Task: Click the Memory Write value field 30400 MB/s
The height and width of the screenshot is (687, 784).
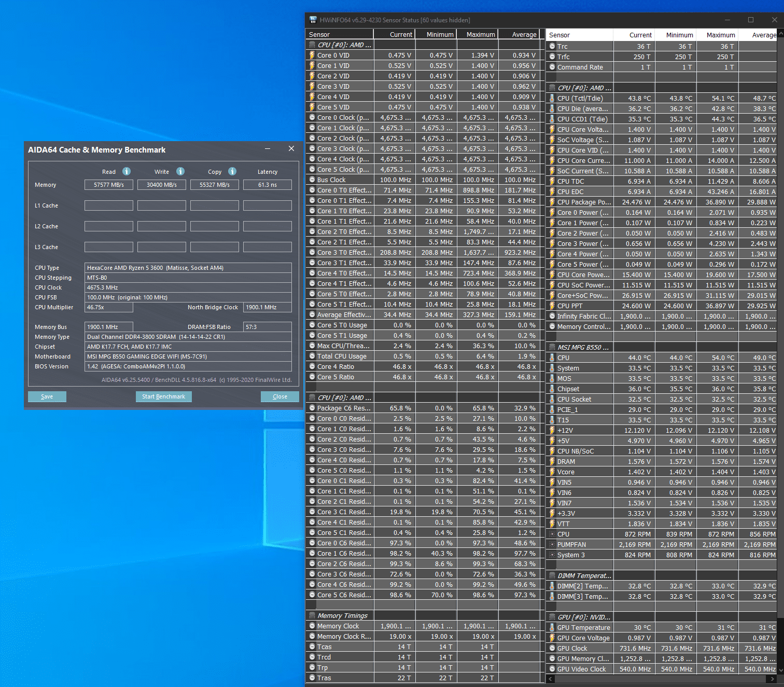Action: point(162,185)
